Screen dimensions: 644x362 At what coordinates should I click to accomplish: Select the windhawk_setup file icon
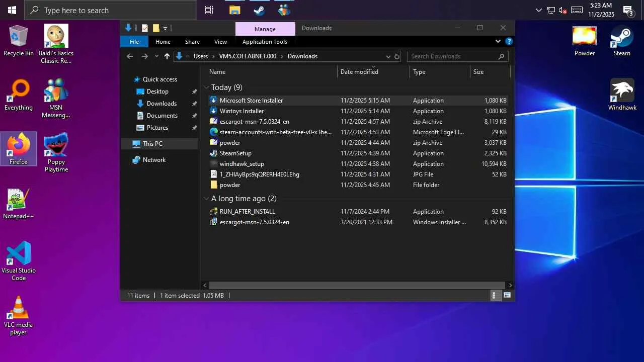214,164
